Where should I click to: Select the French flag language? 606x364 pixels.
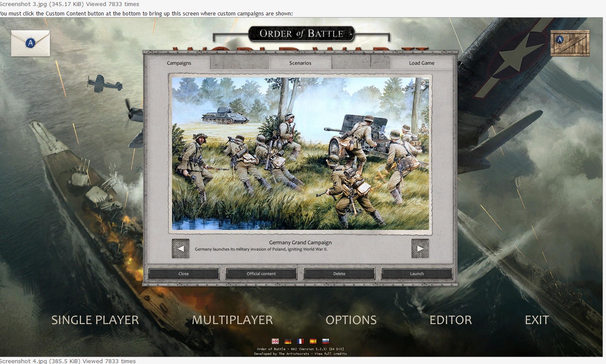pos(300,341)
